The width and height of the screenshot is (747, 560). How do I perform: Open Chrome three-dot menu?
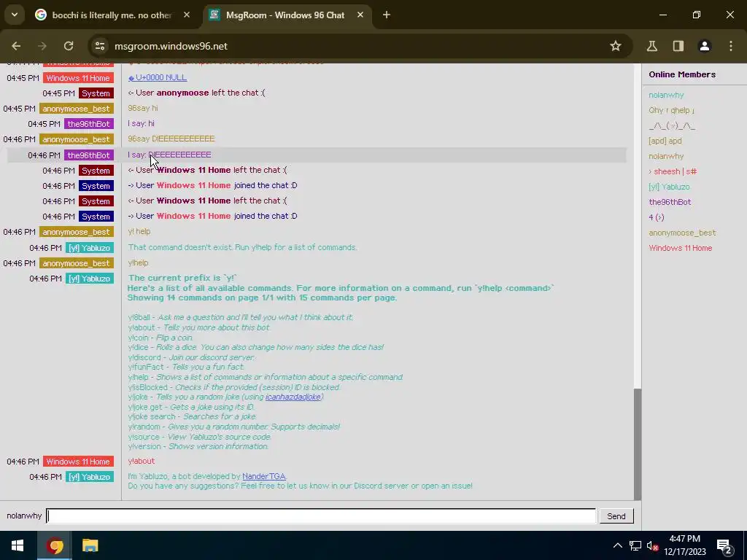(x=731, y=46)
